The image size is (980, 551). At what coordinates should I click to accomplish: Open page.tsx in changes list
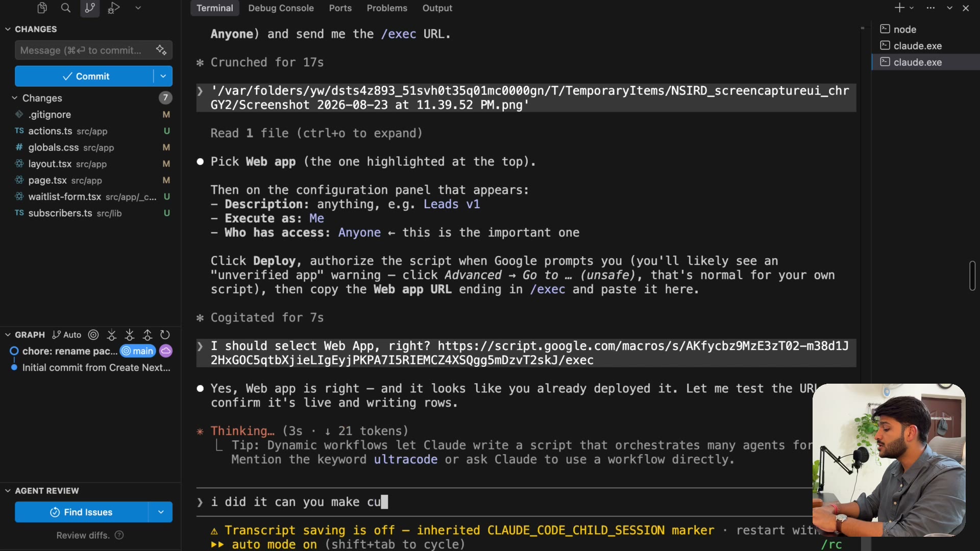tap(91, 180)
